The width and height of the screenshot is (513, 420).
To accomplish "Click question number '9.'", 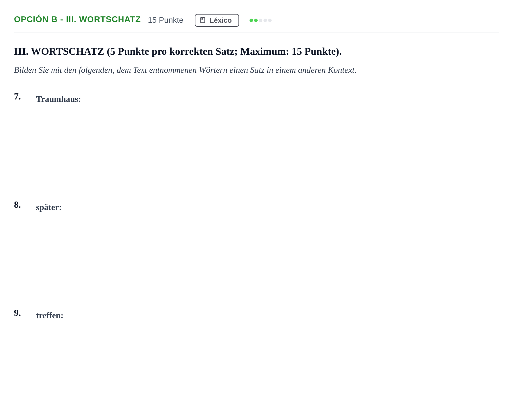I will (17, 313).
